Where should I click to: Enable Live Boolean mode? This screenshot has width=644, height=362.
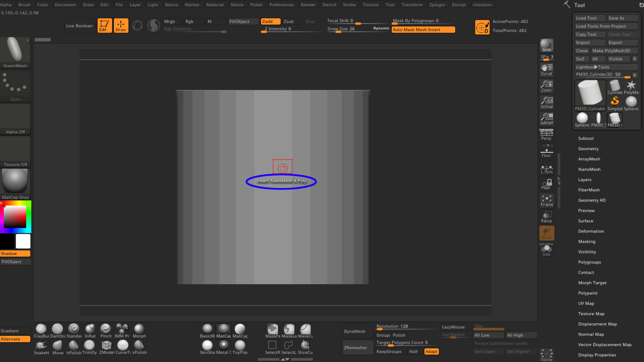tap(79, 26)
